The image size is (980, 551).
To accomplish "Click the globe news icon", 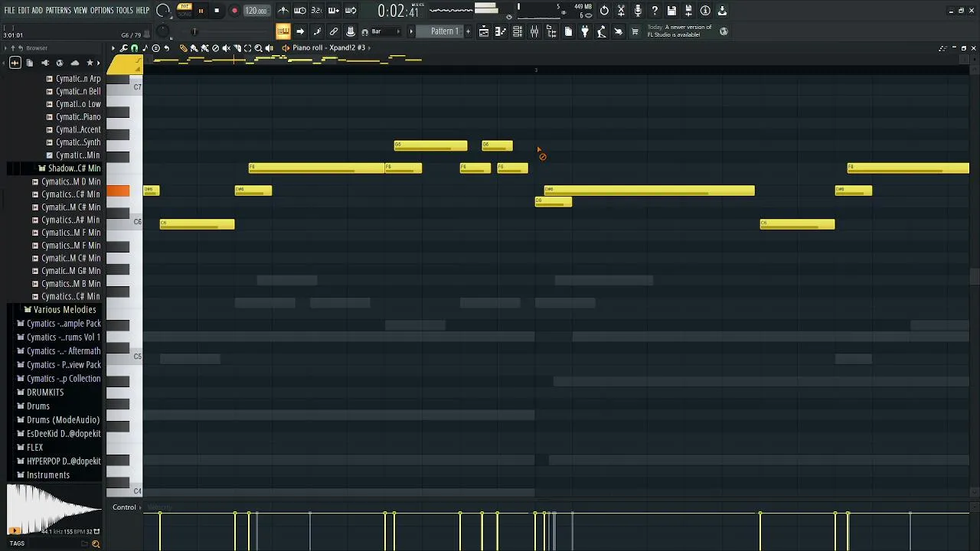I will coord(723,31).
